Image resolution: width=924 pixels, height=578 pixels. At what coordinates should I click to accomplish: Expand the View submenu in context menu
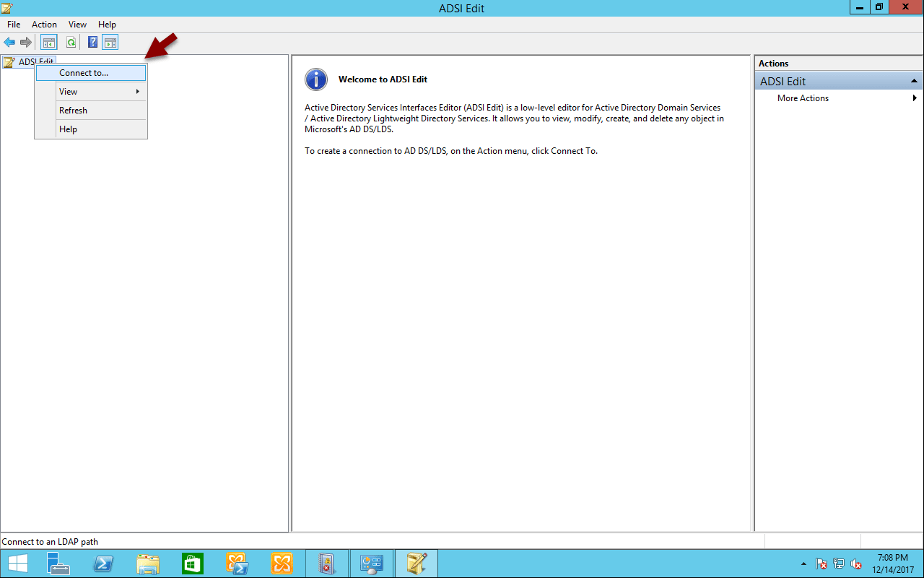coord(91,92)
